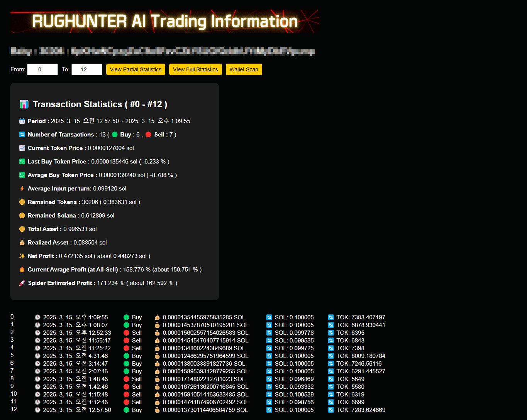527x420 pixels.
Task: Click the lightning icon for Average Input per turn
Action: [22, 189]
